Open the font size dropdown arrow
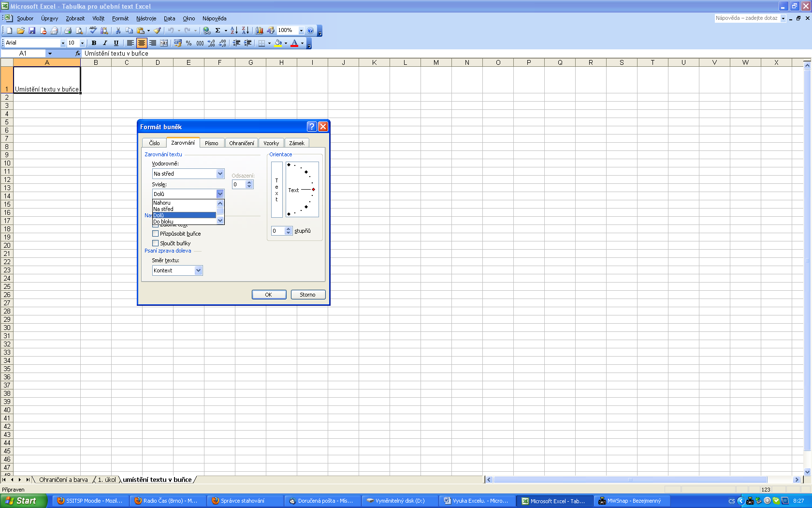 coord(82,43)
